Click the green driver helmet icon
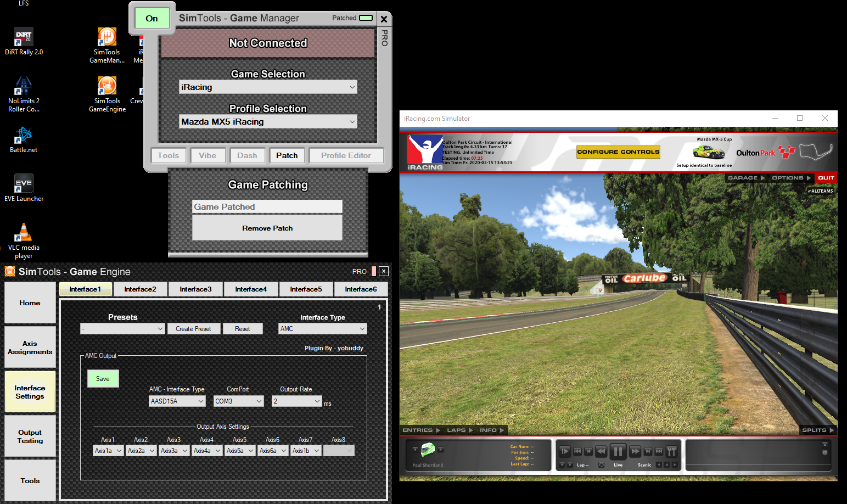Screen dimensions: 847x504 point(428,450)
